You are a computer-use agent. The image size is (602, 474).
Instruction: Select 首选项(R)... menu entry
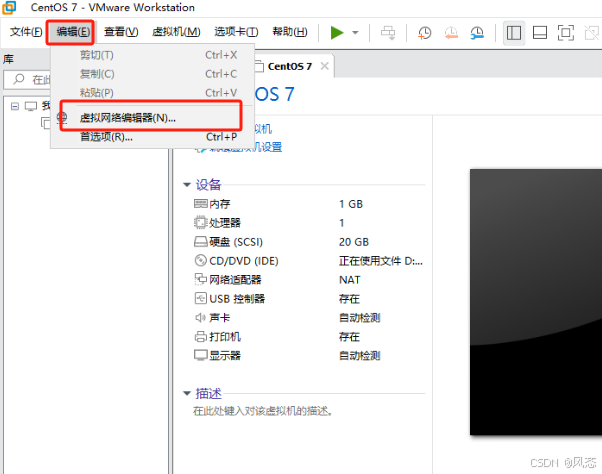click(152, 137)
